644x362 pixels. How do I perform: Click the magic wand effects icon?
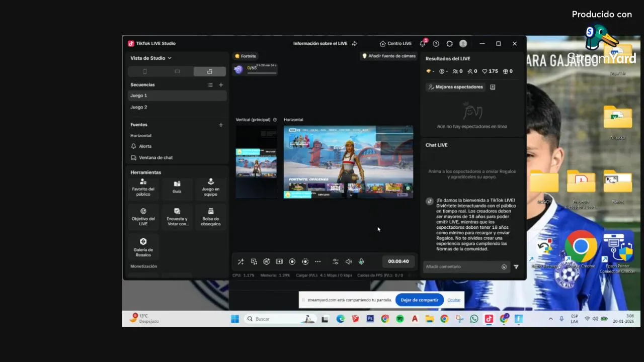241,261
